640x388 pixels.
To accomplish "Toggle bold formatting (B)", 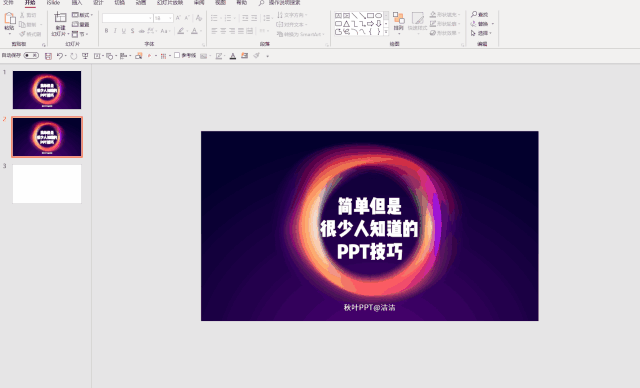I will [x=107, y=31].
